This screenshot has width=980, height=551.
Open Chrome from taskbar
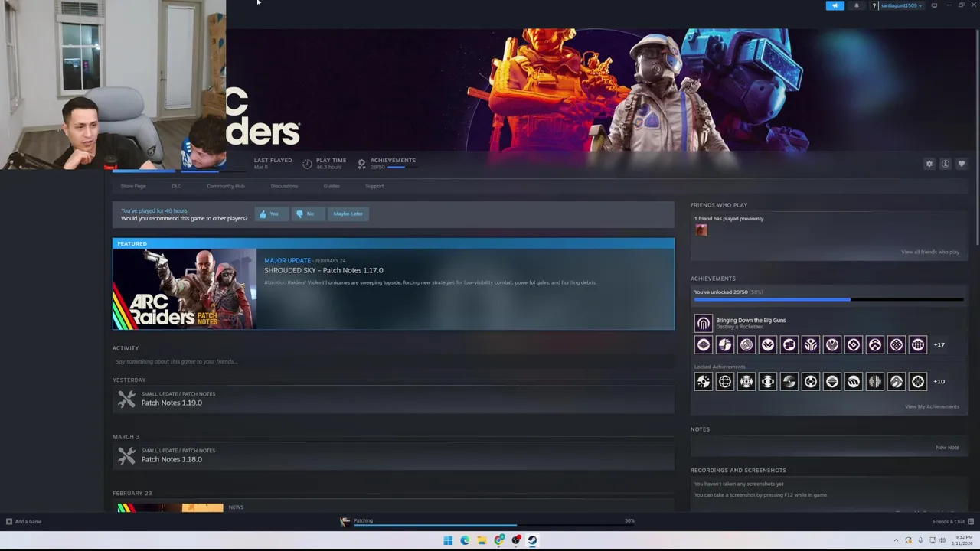499,540
